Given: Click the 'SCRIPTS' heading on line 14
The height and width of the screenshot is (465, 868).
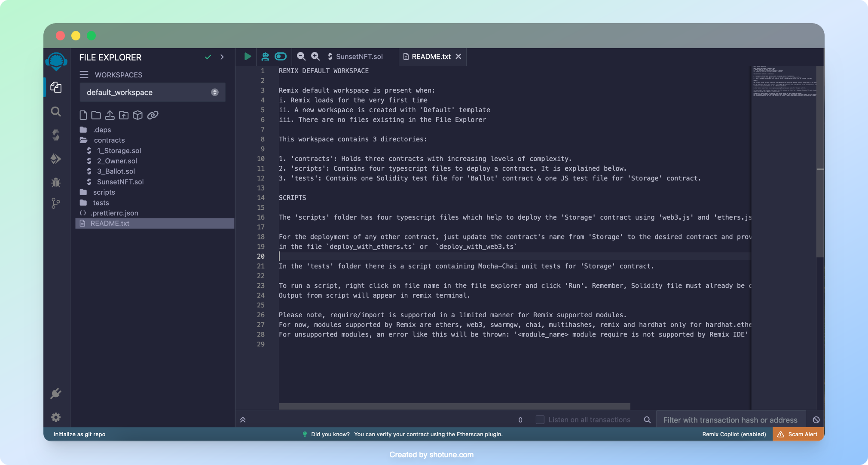Looking at the screenshot, I should 293,198.
